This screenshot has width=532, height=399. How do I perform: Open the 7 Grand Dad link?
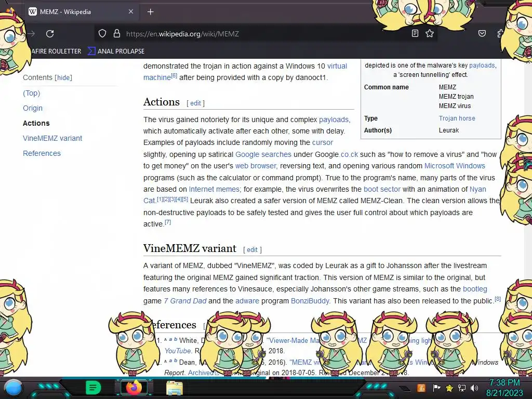185,301
